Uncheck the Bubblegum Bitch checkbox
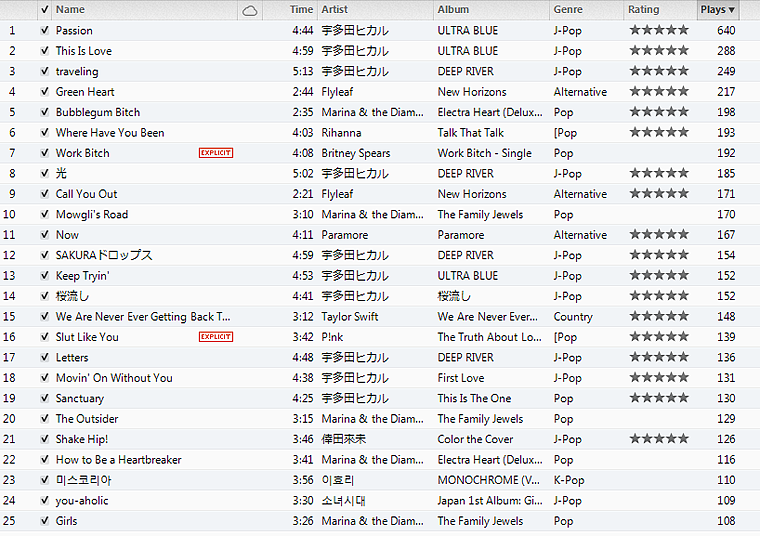The image size is (760, 536). click(x=45, y=112)
